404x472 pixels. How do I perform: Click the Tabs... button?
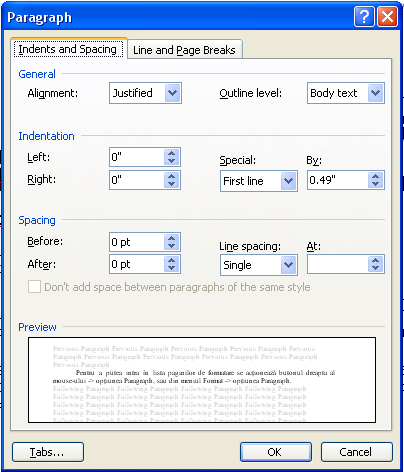[48, 452]
